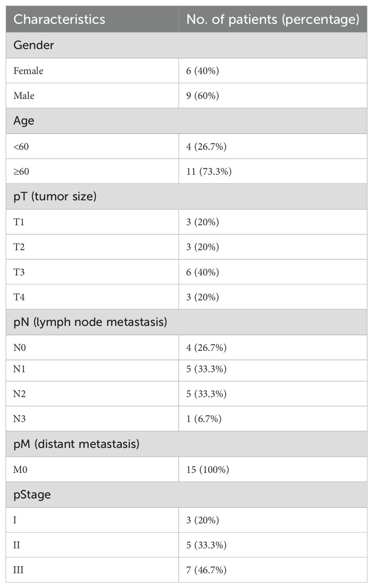The image size is (373, 588).
Task: Select the pStage section heading
Action: point(32,495)
